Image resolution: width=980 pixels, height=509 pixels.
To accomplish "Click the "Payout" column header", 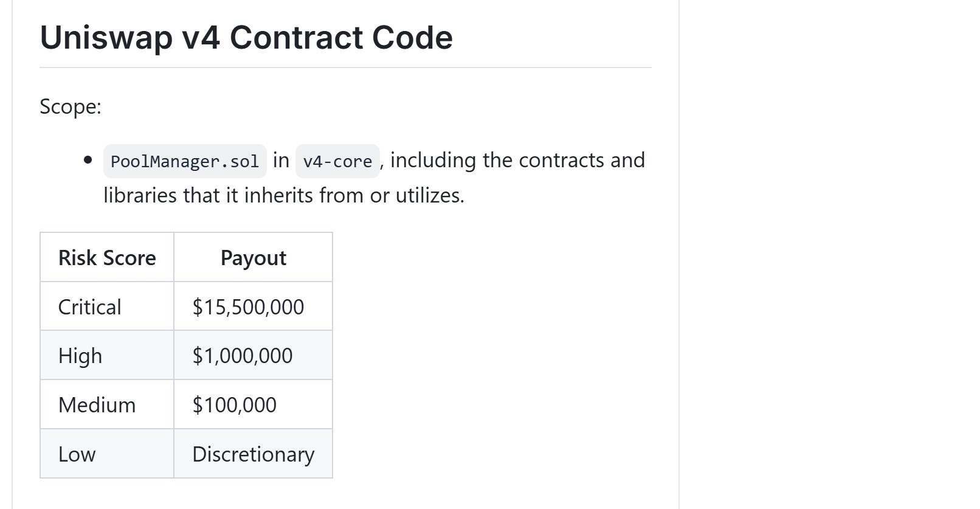I will [253, 258].
